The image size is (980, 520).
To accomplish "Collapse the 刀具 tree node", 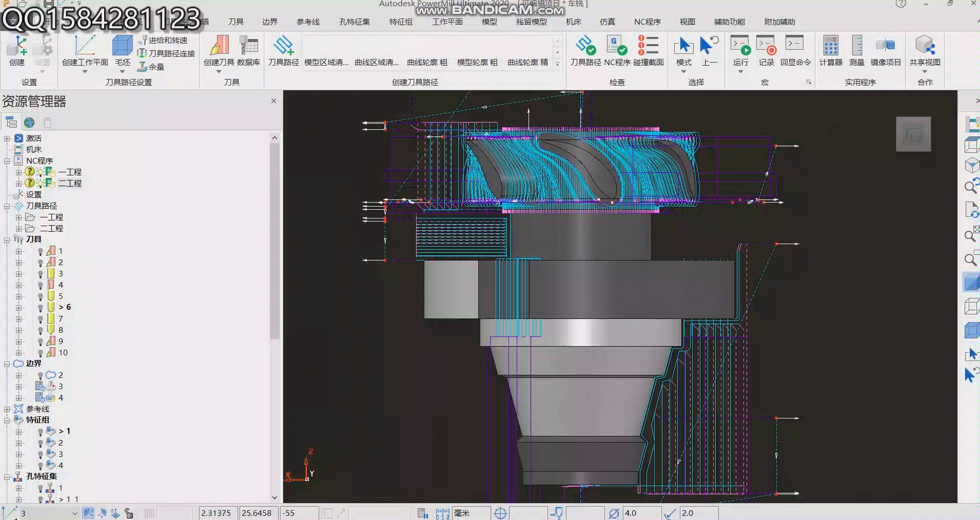I will pos(7,240).
